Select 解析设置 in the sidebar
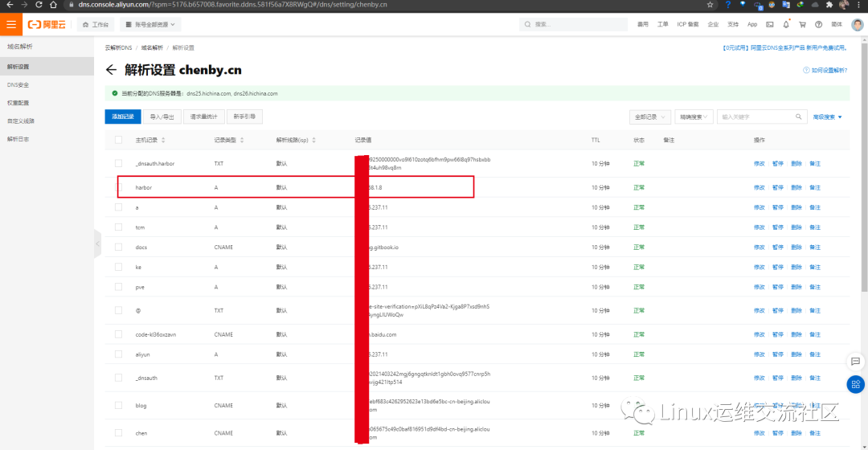868x450 pixels. click(x=47, y=67)
